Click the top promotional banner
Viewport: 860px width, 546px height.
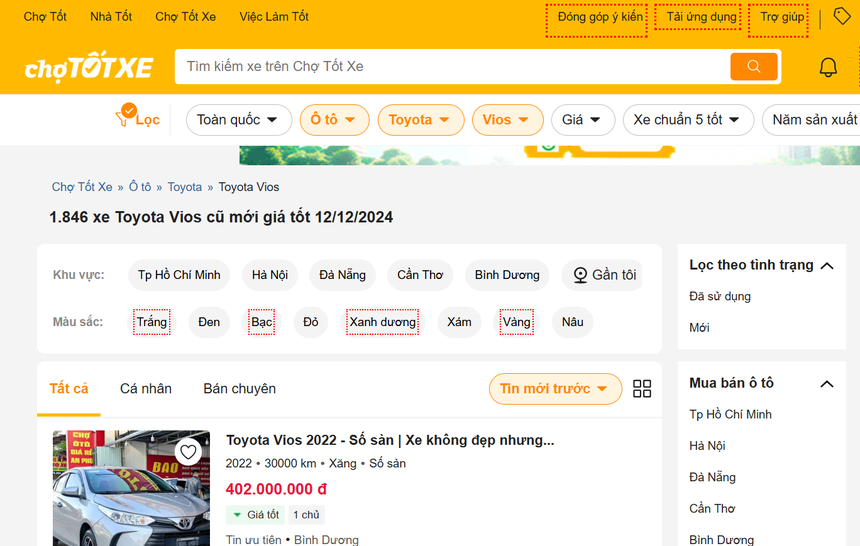click(x=550, y=155)
